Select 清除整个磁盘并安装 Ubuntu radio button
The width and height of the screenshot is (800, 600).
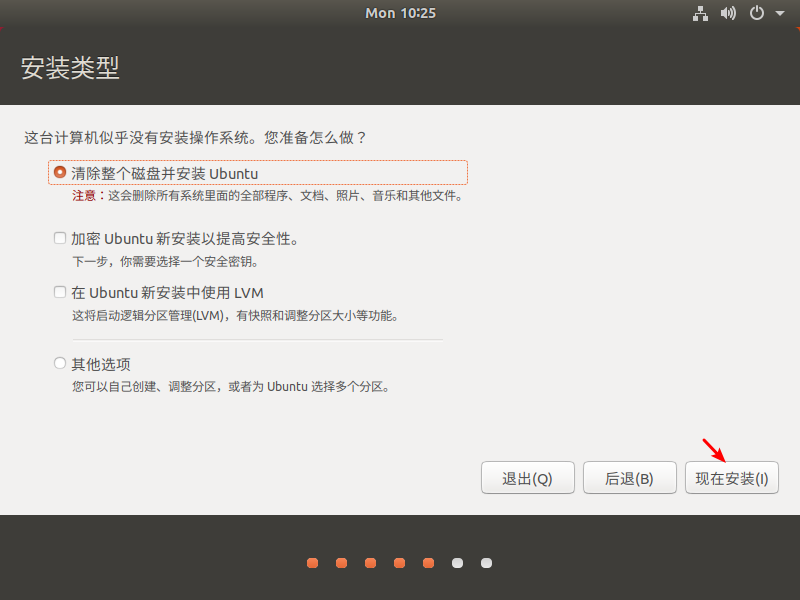coord(60,172)
